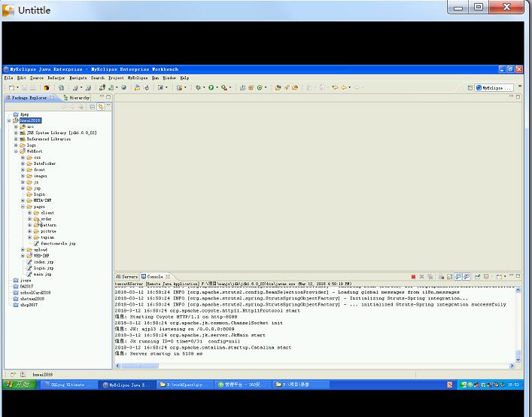Viewport: 532px width, 417px height.
Task: Click the Open Console icon
Action: pyautogui.click(x=499, y=277)
